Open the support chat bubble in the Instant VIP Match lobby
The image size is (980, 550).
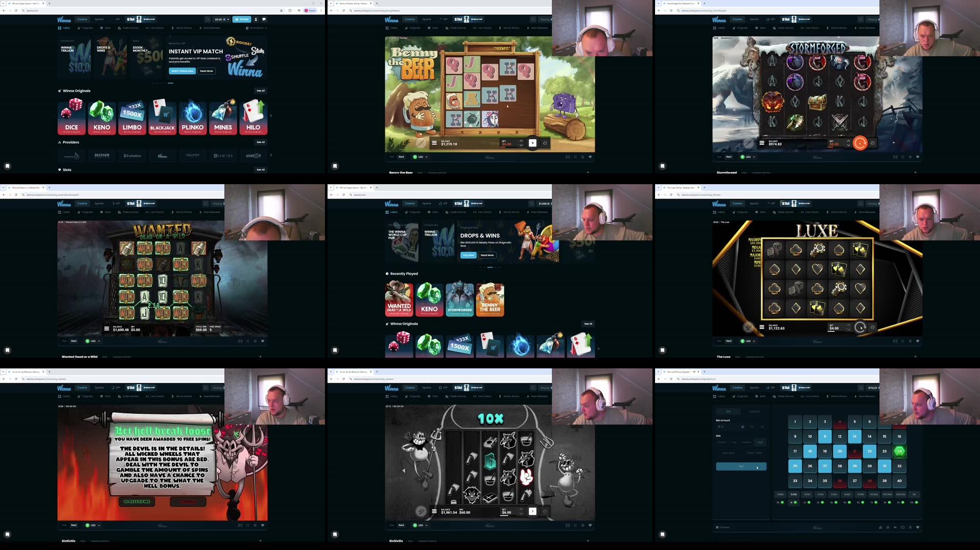[x=7, y=166]
